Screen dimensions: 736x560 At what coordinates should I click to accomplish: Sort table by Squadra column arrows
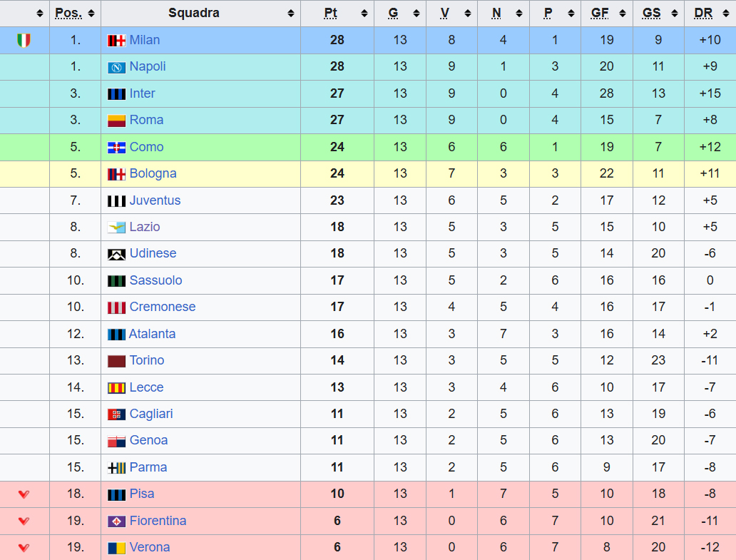point(291,14)
